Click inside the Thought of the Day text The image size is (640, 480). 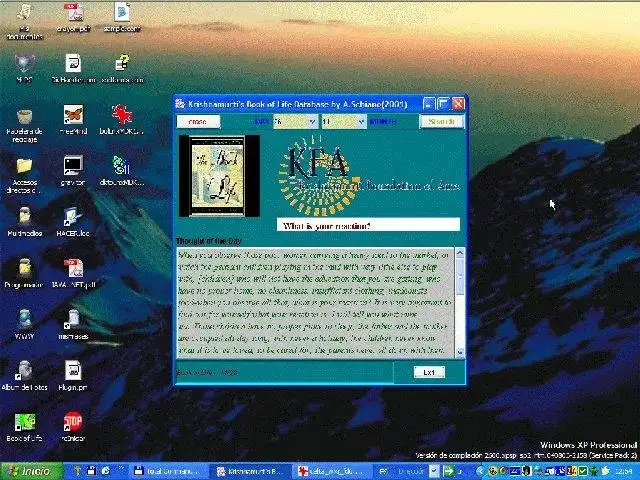315,302
